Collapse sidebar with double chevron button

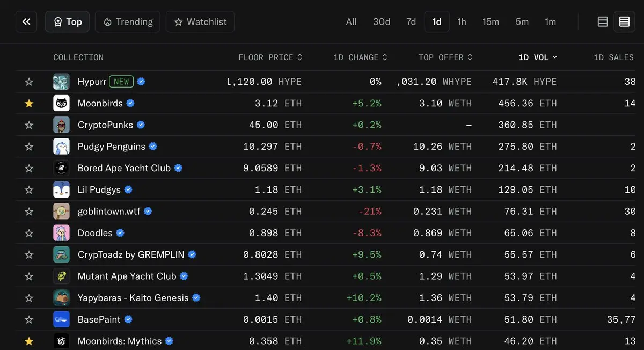pos(26,22)
